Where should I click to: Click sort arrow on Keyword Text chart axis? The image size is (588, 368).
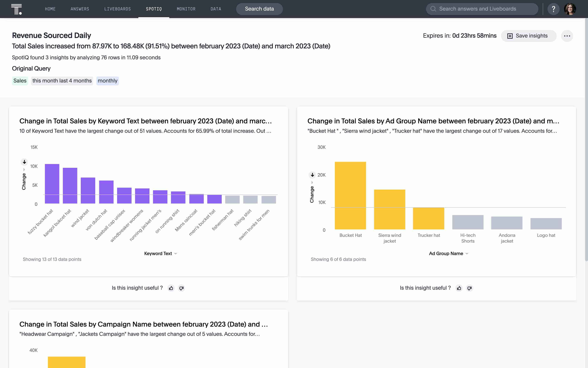[24, 162]
